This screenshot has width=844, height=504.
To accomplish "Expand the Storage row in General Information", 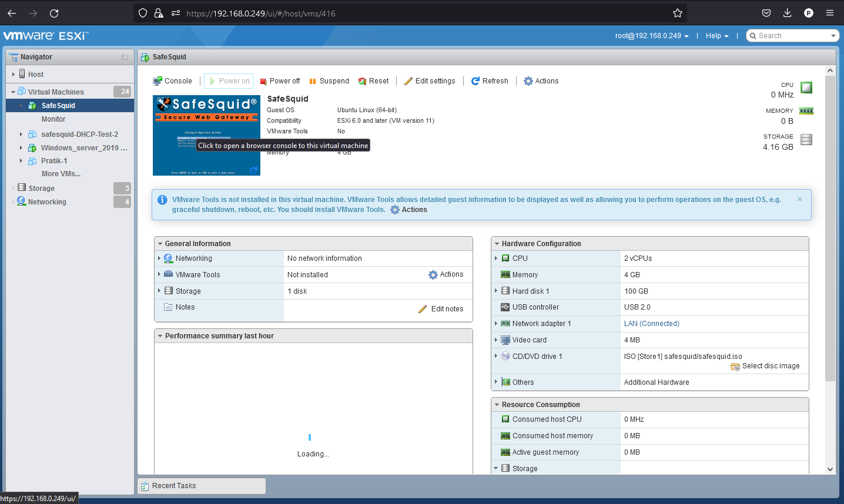I will coord(159,291).
